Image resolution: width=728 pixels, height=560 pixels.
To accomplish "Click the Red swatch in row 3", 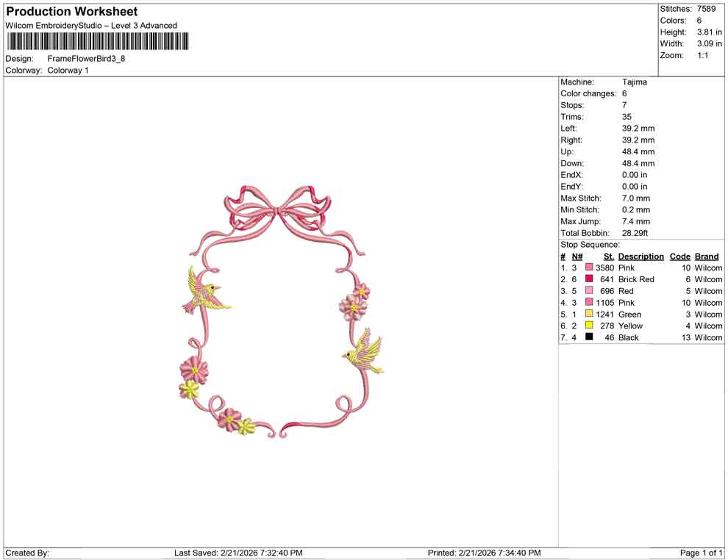I will [588, 291].
